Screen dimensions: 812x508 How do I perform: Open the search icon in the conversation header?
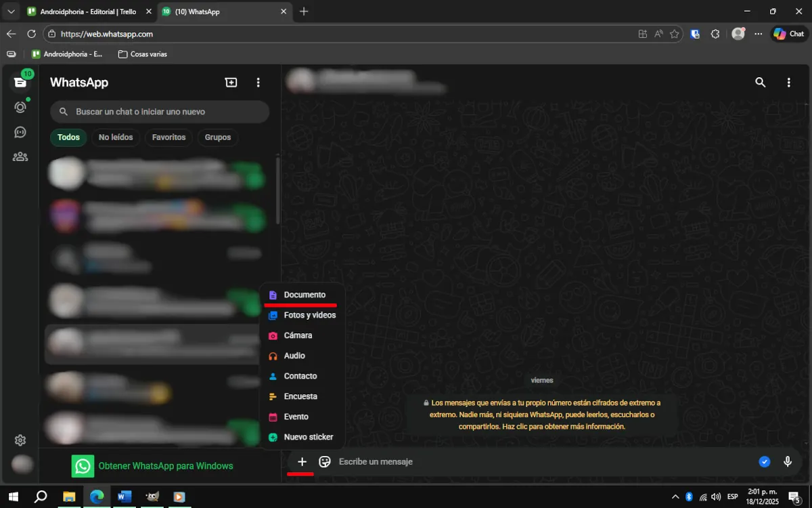760,81
